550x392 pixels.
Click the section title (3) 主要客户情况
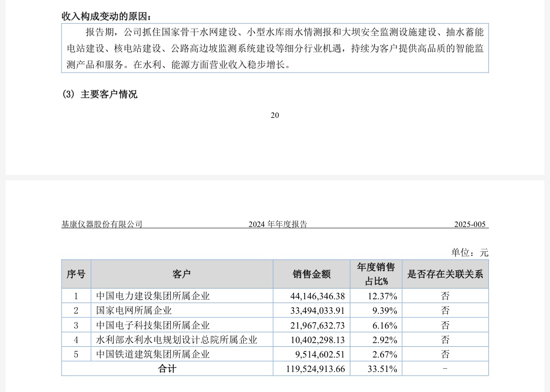(100, 94)
